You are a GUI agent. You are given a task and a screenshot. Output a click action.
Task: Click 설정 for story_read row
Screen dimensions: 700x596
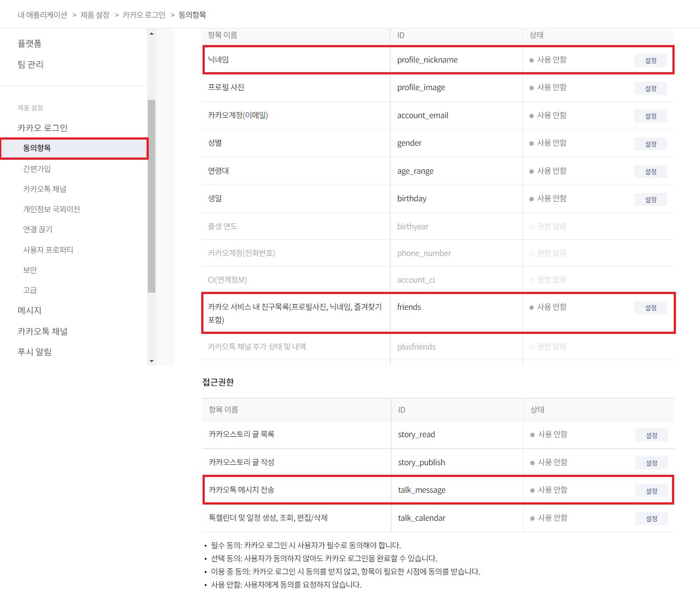651,435
